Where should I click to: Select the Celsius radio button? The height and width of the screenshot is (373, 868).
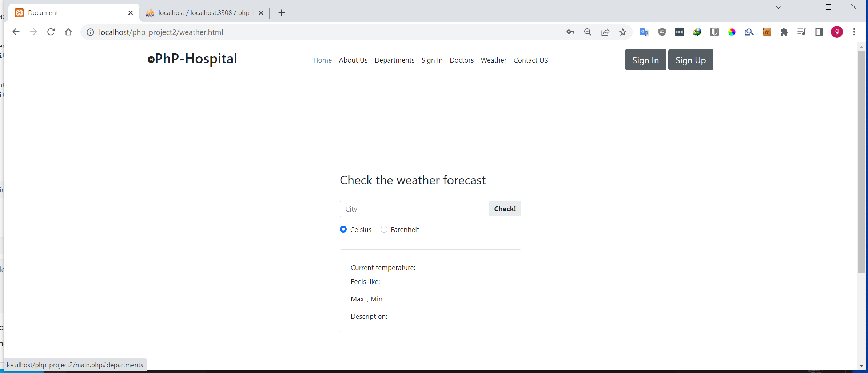click(343, 229)
